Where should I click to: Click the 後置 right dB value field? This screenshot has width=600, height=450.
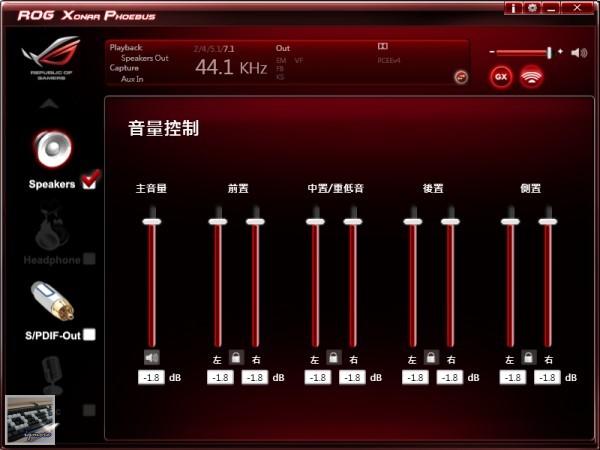(450, 377)
